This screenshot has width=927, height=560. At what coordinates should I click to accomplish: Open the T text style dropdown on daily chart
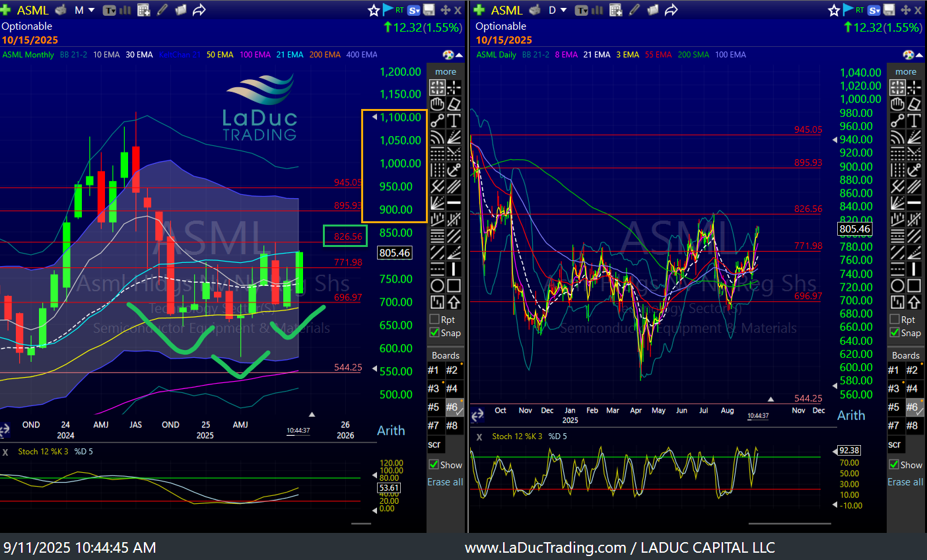(582, 10)
